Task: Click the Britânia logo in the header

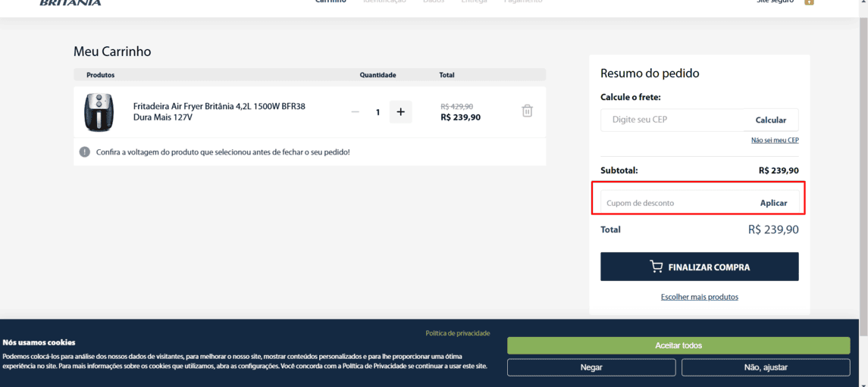Action: click(71, 2)
